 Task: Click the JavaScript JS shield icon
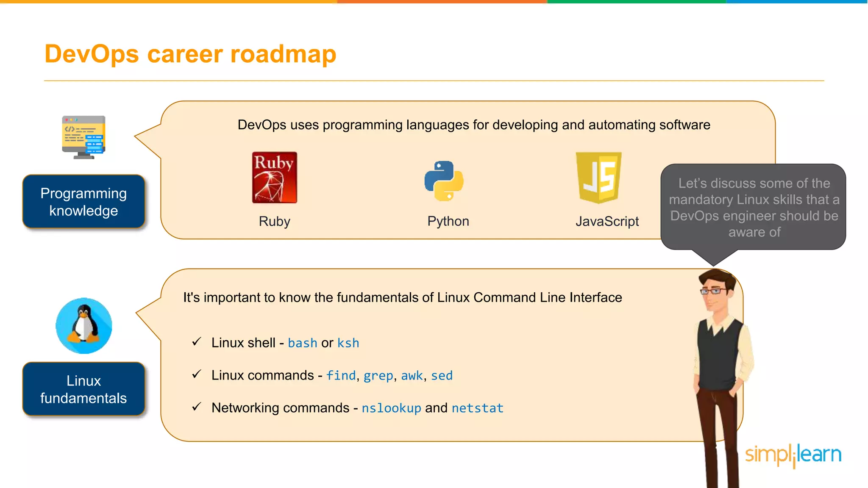(x=598, y=177)
